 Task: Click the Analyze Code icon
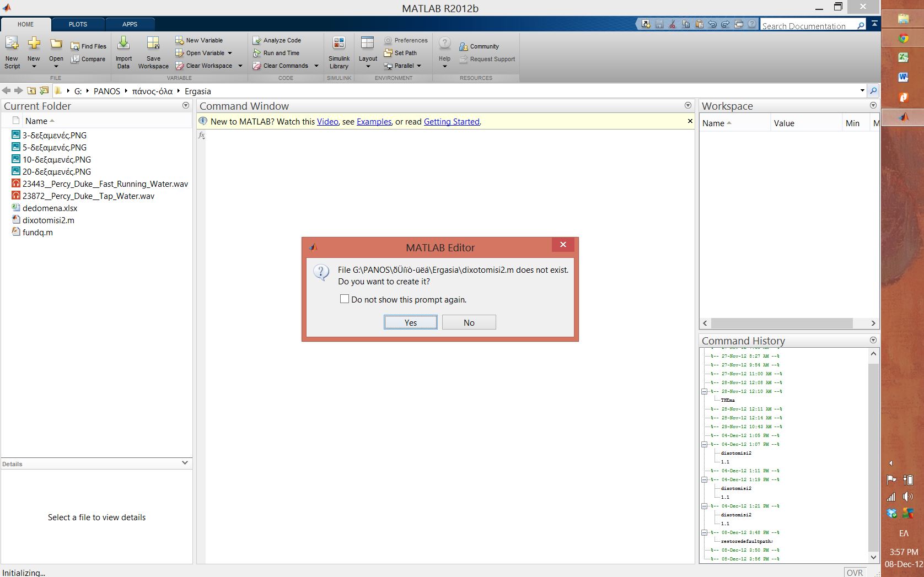(x=257, y=40)
